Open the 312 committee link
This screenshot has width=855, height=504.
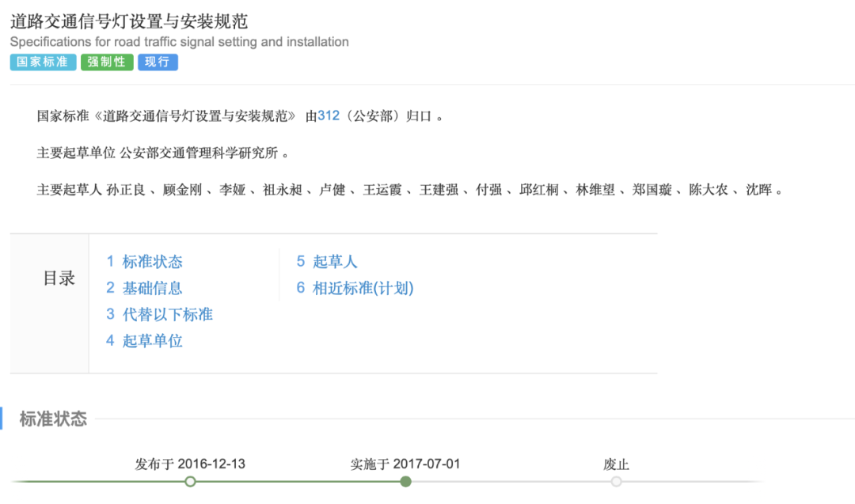click(x=328, y=116)
